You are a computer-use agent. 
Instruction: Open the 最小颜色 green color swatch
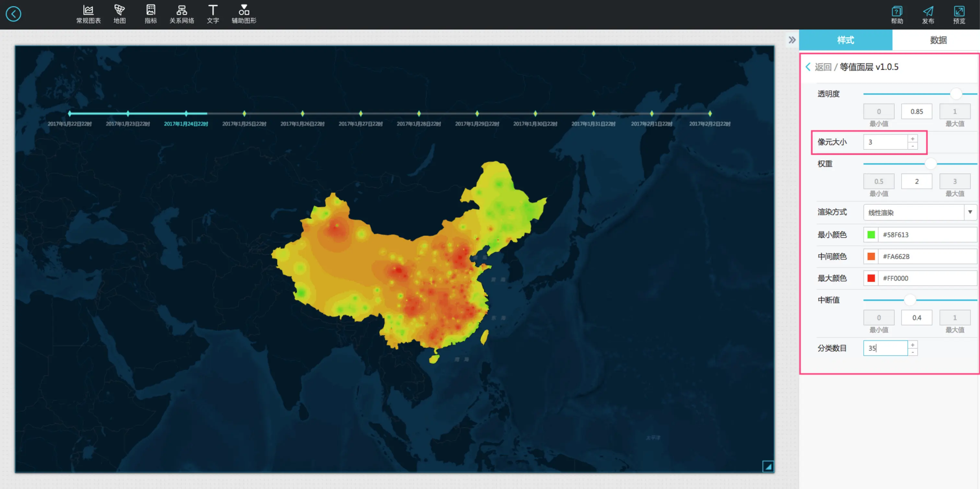pyautogui.click(x=871, y=234)
